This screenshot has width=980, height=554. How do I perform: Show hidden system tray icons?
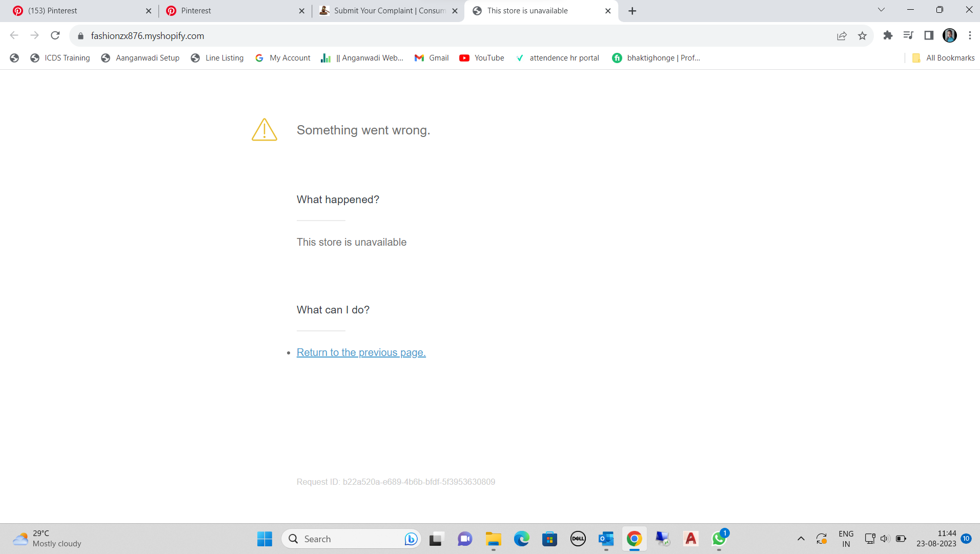[x=801, y=539]
